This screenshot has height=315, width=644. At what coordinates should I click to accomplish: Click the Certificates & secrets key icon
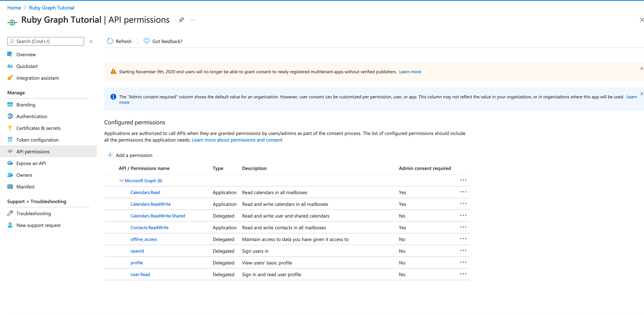coord(10,128)
